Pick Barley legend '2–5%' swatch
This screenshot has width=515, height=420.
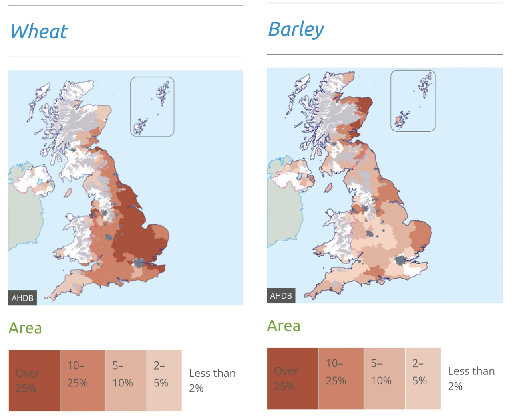click(423, 378)
